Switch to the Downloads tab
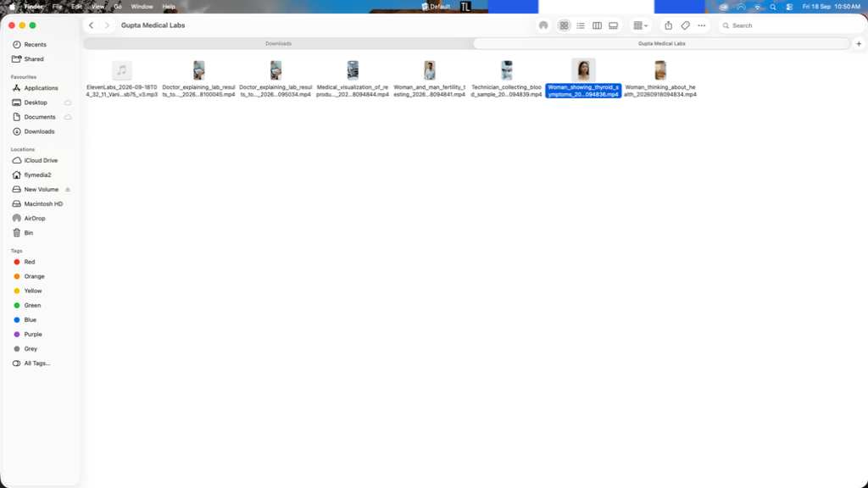The height and width of the screenshot is (488, 868). 278,44
